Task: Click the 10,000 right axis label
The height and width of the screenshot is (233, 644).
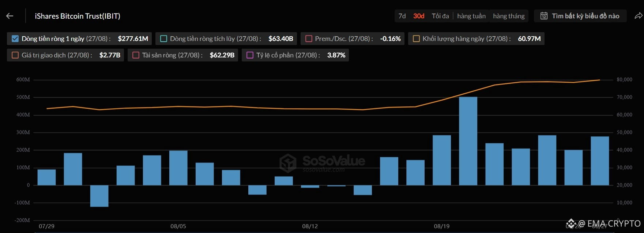Action: 624,203
